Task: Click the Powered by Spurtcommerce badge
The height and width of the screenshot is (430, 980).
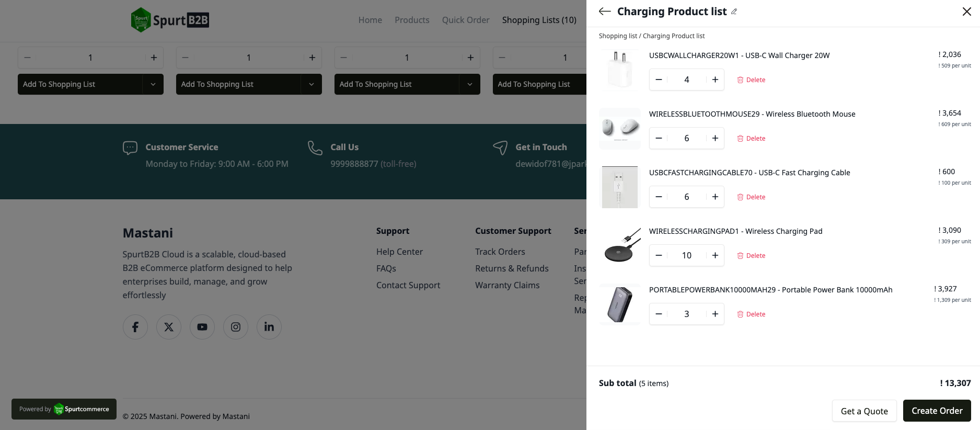Action: (x=64, y=409)
